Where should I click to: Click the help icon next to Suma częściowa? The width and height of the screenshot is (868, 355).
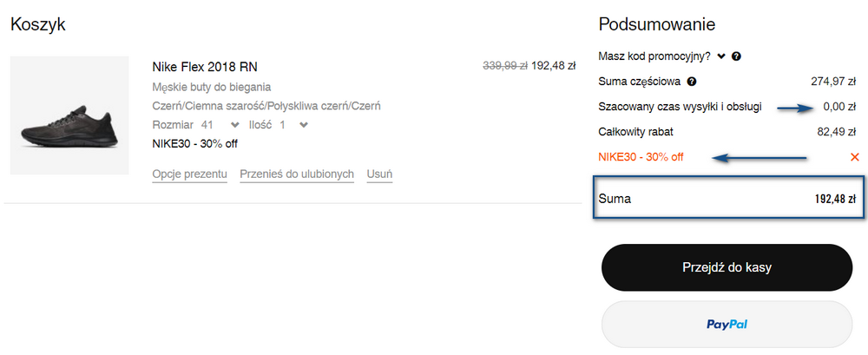coord(692,82)
